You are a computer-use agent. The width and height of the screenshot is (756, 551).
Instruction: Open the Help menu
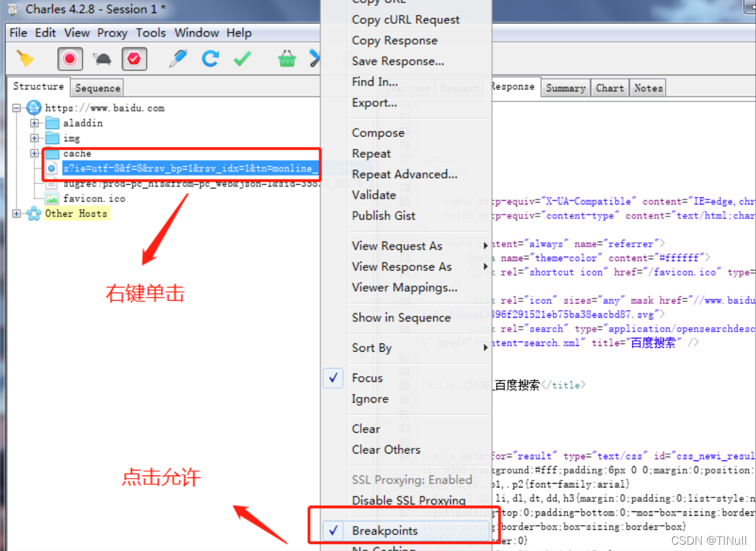[239, 33]
